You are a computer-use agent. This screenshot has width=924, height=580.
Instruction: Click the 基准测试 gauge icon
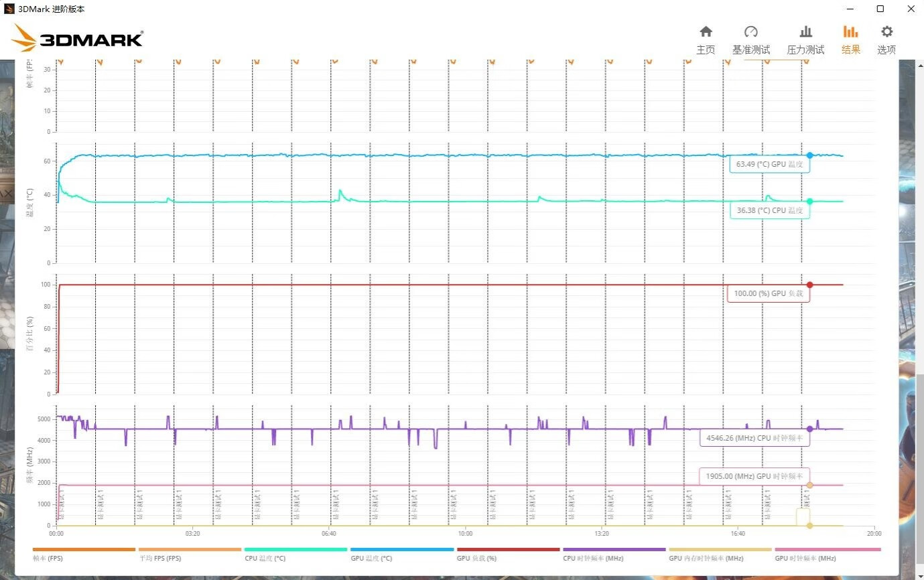point(750,32)
